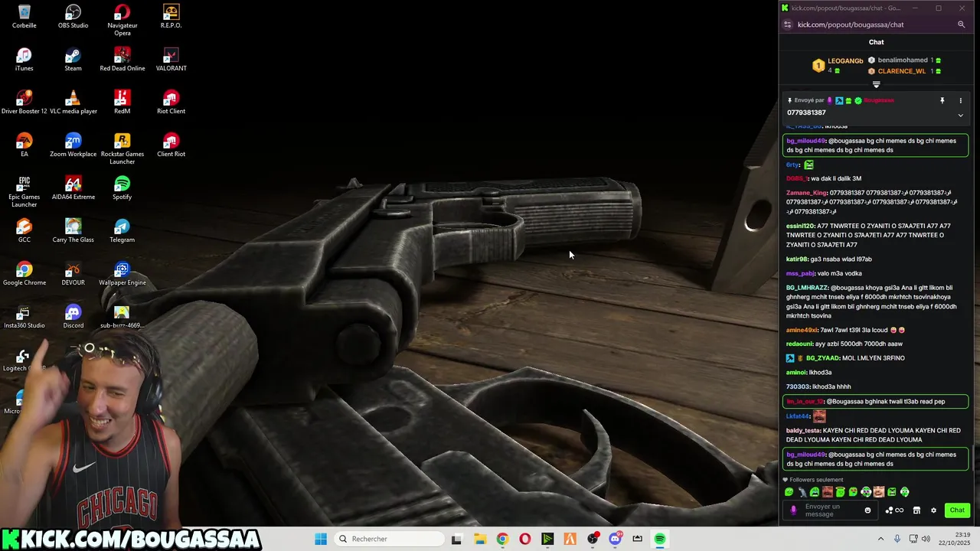Click the kick.com popout chat URL

851,24
